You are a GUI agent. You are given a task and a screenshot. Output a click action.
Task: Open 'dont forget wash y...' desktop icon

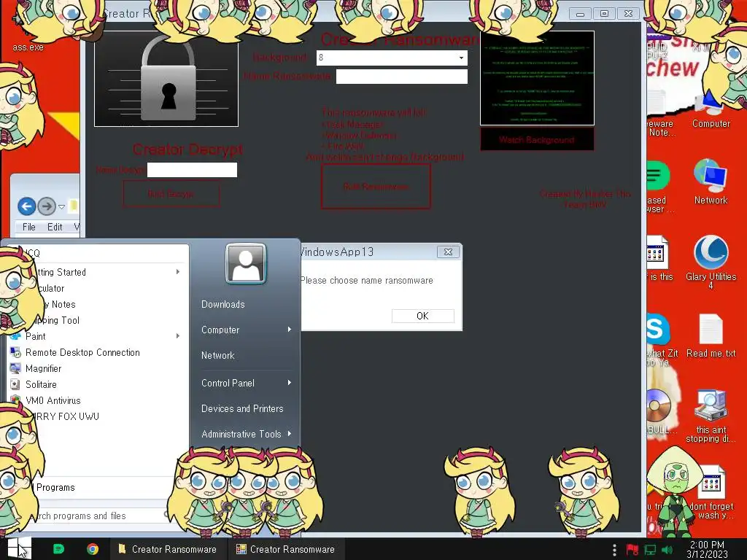click(x=711, y=492)
